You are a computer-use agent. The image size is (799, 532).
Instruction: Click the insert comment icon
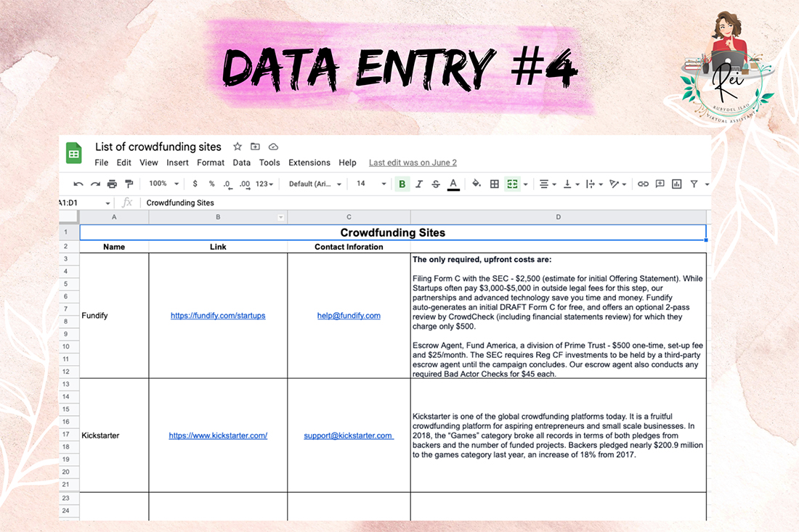pyautogui.click(x=660, y=184)
